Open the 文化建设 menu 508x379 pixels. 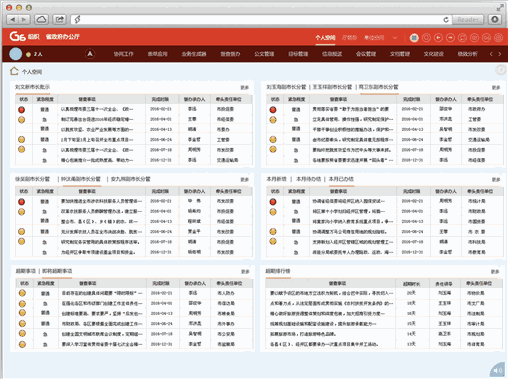pyautogui.click(x=434, y=54)
